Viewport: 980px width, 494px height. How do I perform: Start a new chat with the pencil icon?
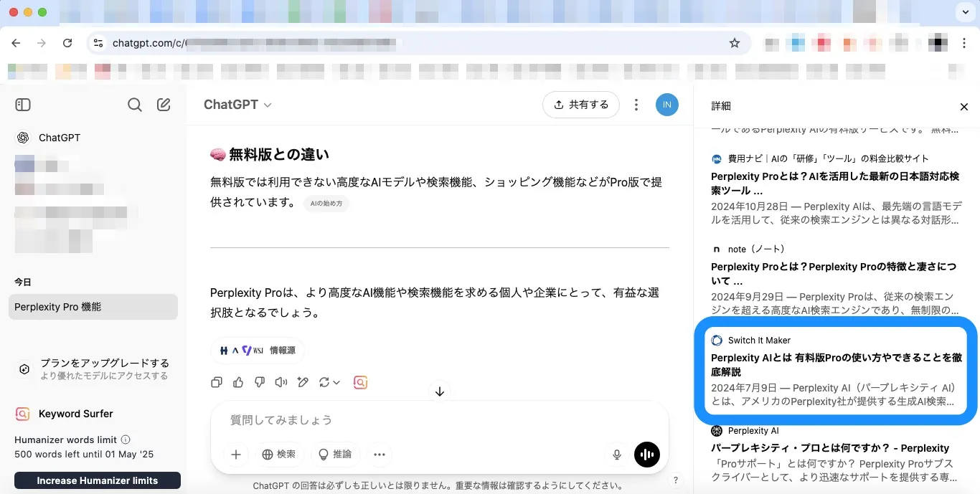point(164,105)
